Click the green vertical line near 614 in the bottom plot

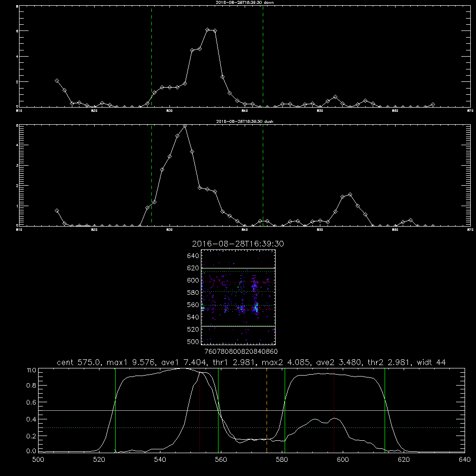(x=385, y=410)
